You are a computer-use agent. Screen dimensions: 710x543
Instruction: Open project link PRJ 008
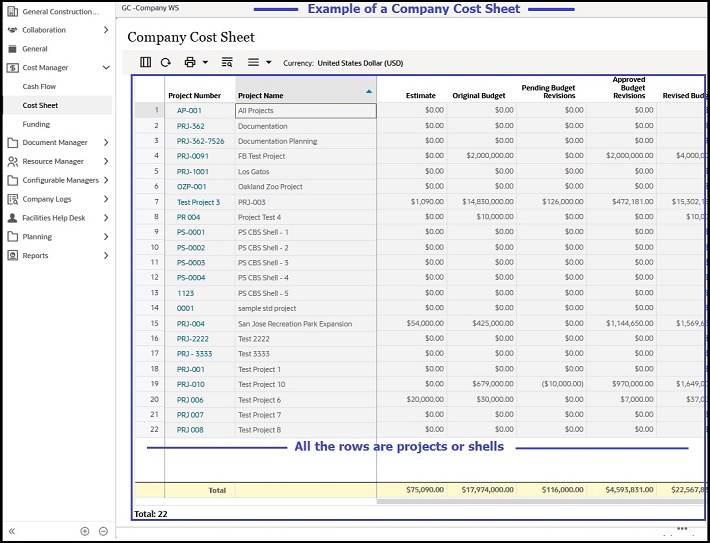pos(190,430)
